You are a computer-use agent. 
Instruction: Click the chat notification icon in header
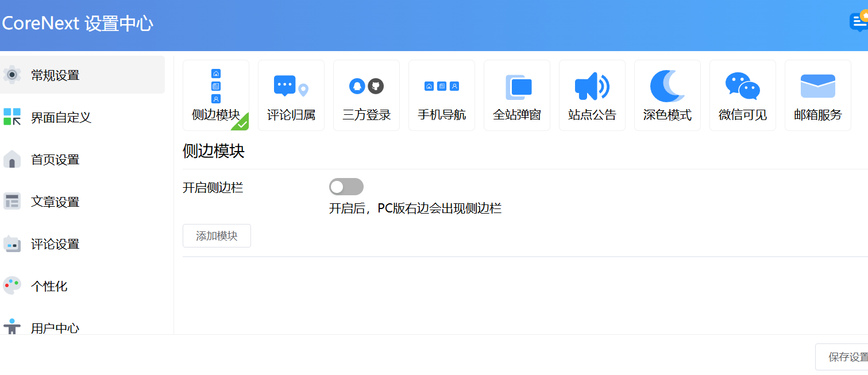(858, 22)
